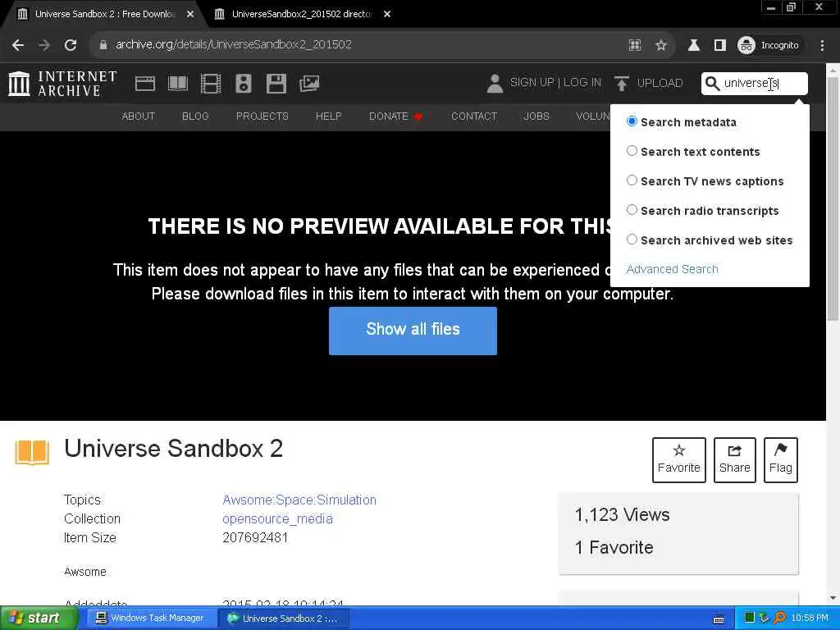Open the PROJECTS menu item
This screenshot has width=840, height=630.
coord(262,116)
